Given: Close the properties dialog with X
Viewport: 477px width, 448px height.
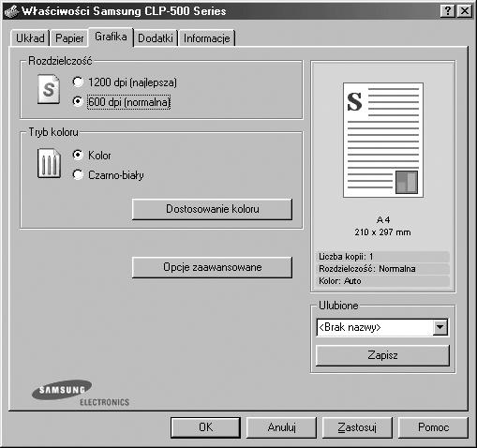Looking at the screenshot, I should [465, 11].
